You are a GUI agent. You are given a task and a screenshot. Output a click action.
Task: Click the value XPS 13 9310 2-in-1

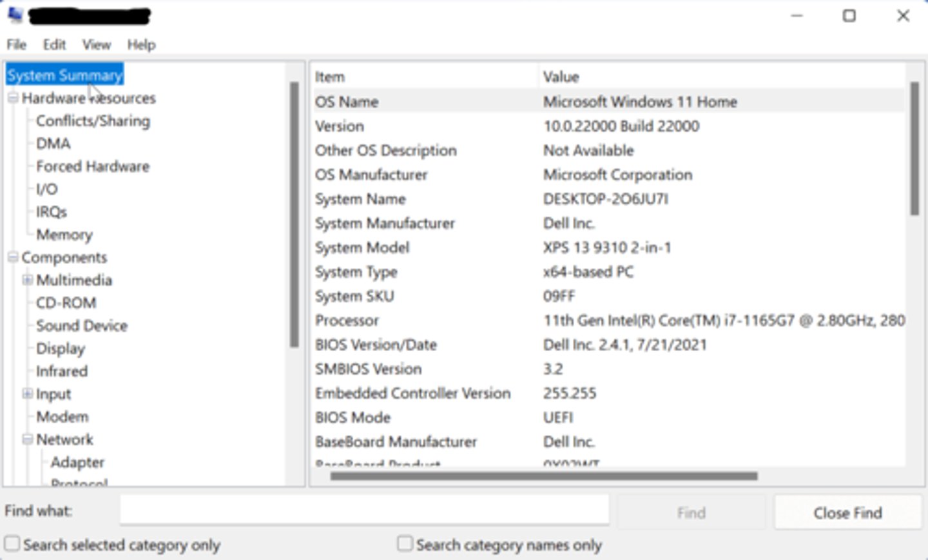coord(607,247)
